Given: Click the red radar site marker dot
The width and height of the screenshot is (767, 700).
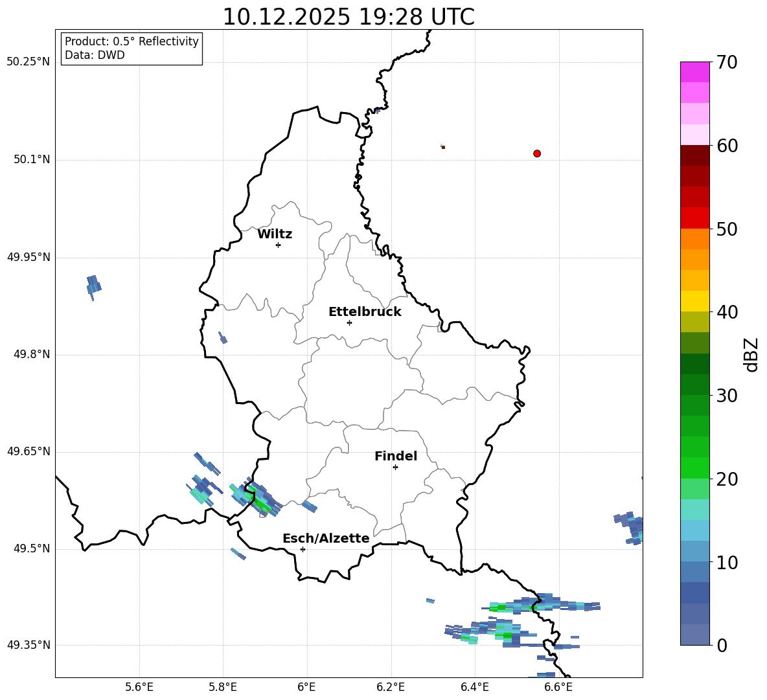Looking at the screenshot, I should pos(537,153).
